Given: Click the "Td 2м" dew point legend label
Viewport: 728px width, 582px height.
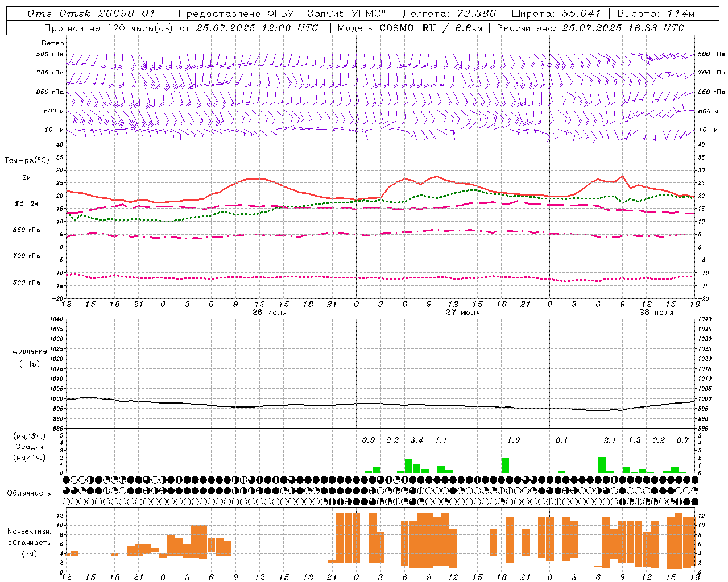Looking at the screenshot, I should [26, 203].
